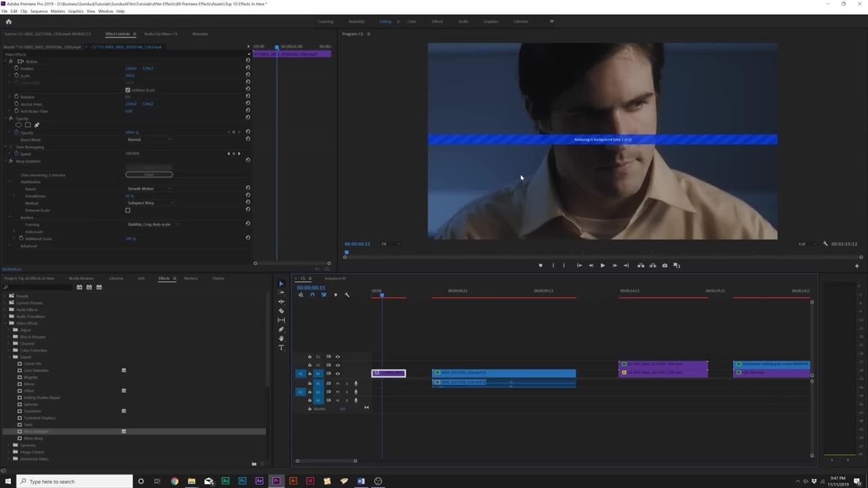Click the ellipse mask tool under Opacity
The height and width of the screenshot is (488, 868).
[18, 125]
